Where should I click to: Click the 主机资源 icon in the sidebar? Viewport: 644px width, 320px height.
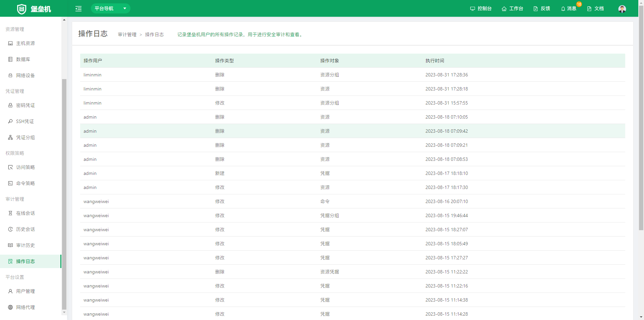(x=10, y=43)
